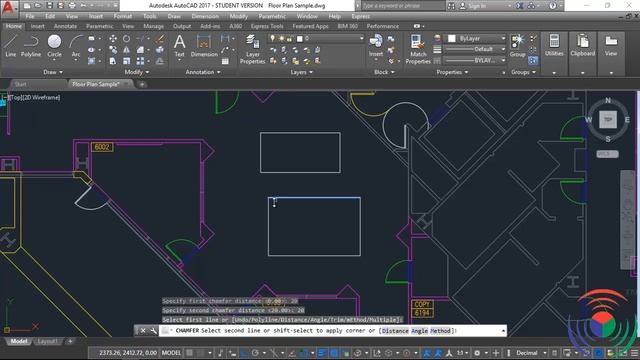Insert a Table from Annotation panel
This screenshot has width=640, height=360.
(225, 61)
